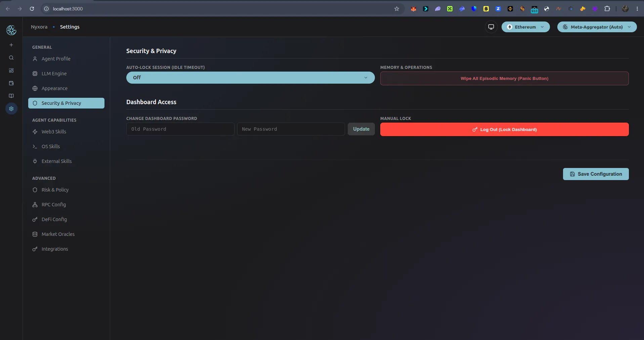This screenshot has height=340, width=644.
Task: Open the book icon in left rail
Action: click(11, 96)
